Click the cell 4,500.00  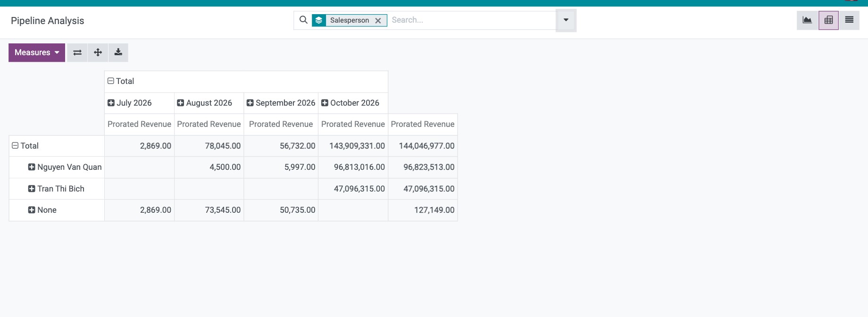pyautogui.click(x=209, y=167)
